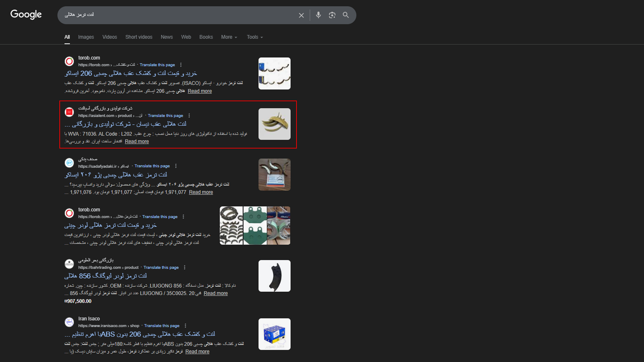
Task: Translate the Iran Isaco result page
Action: click(x=162, y=326)
